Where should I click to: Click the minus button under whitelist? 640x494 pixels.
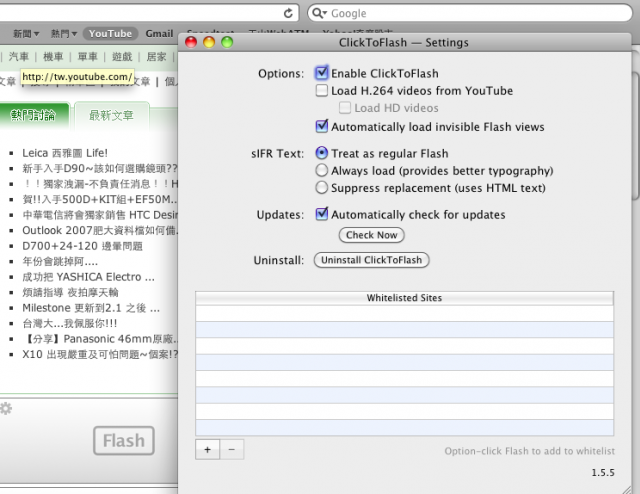(232, 449)
